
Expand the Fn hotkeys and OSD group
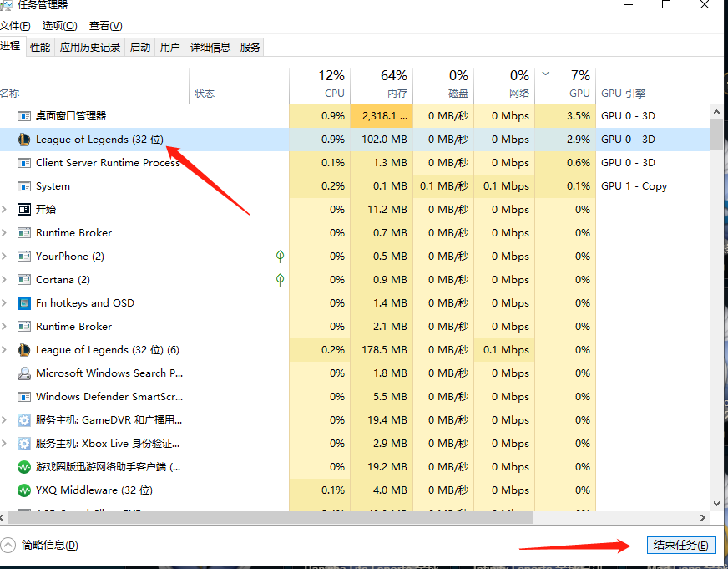[x=4, y=303]
